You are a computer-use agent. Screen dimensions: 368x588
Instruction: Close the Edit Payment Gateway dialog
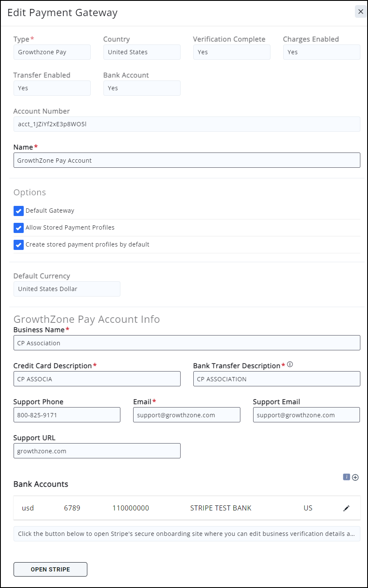(x=360, y=11)
